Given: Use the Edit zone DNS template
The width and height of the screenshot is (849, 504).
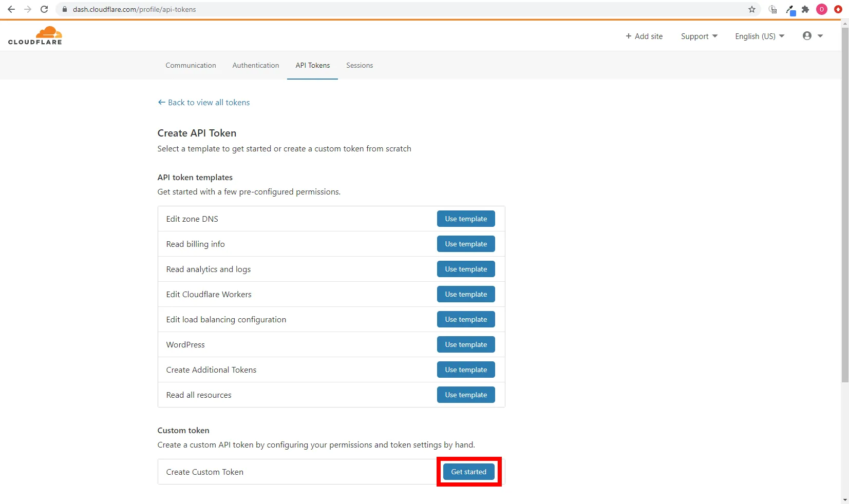Looking at the screenshot, I should tap(466, 219).
